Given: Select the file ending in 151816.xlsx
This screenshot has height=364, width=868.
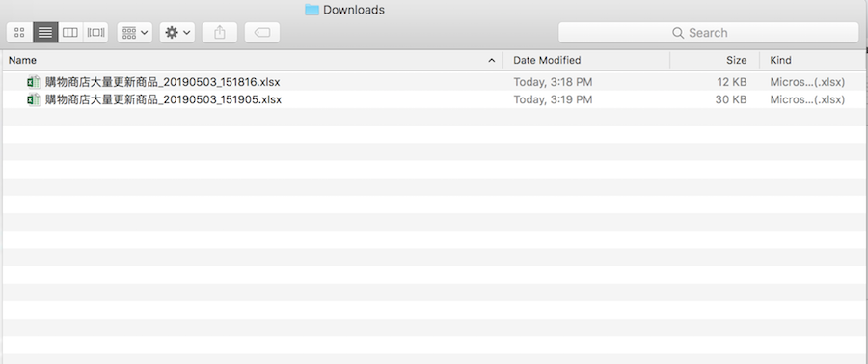Looking at the screenshot, I should click(433, 82).
